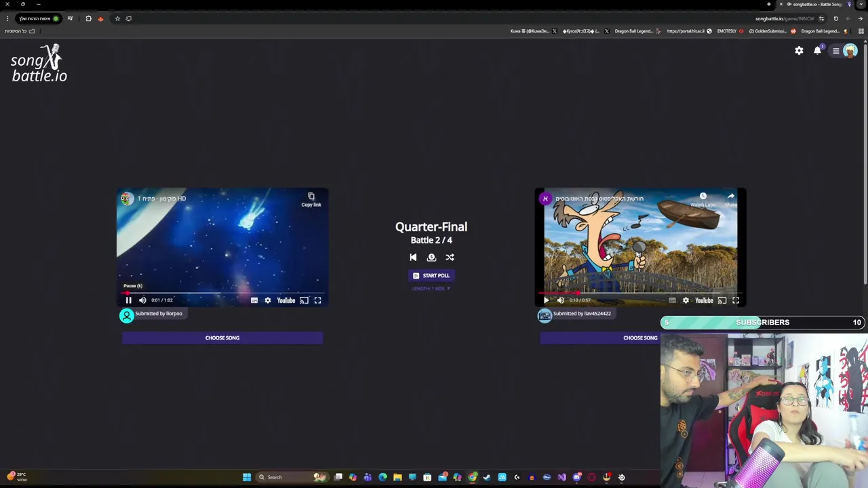Start the poll
This screenshot has width=868, height=488.
tap(431, 276)
